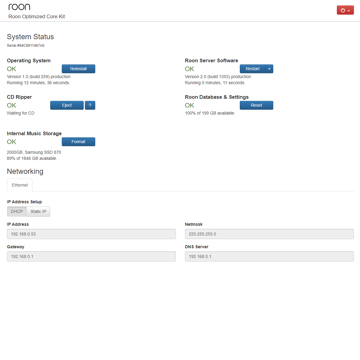Image resolution: width=360 pixels, height=360 pixels.
Task: Click '89% of 1848 GB available' text
Action: pos(32,158)
